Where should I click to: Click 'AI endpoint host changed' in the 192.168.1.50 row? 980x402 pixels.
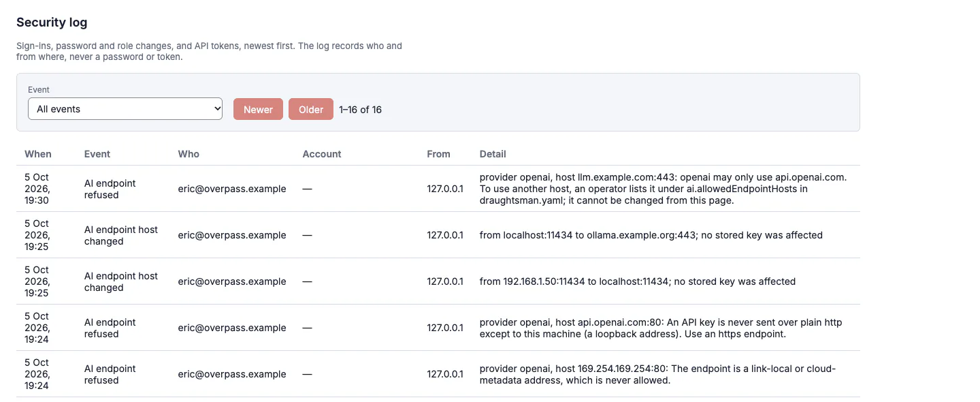[121, 281]
